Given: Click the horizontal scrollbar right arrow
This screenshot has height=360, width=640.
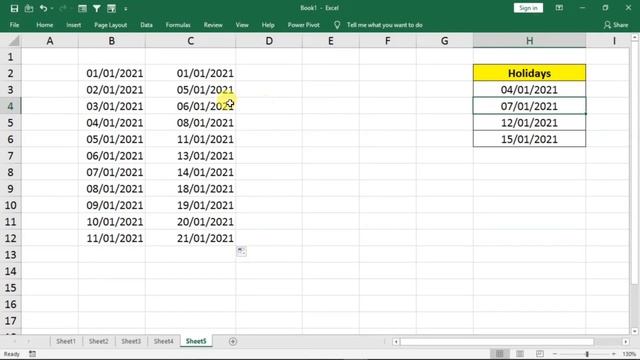Looking at the screenshot, I should coord(626,342).
